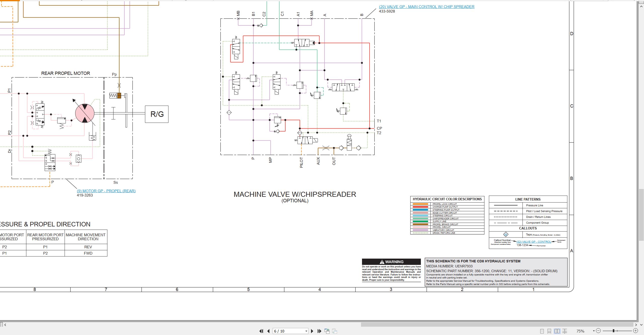Click the Charge Pump Output red swatch
Image resolution: width=644 pixels, height=335 pixels.
(x=420, y=207)
